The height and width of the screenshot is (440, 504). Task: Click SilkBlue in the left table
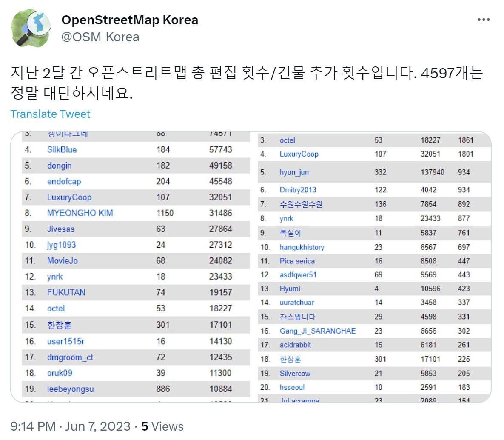pos(62,149)
